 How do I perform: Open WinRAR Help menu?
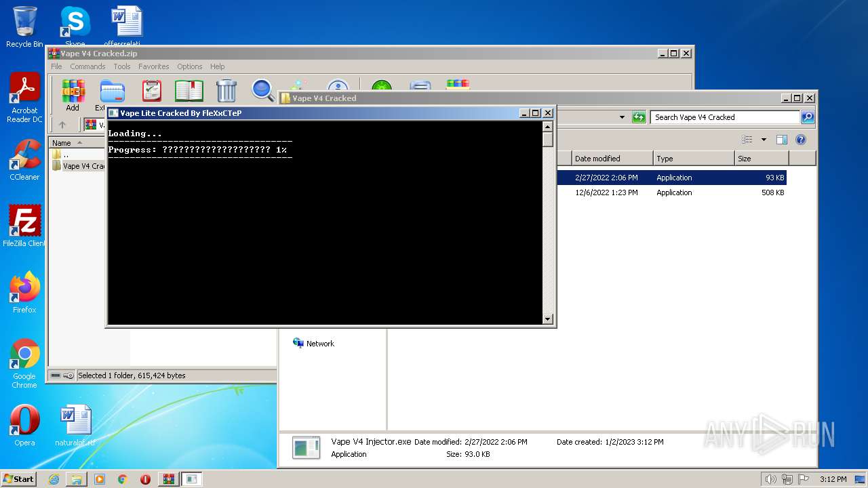tap(217, 66)
